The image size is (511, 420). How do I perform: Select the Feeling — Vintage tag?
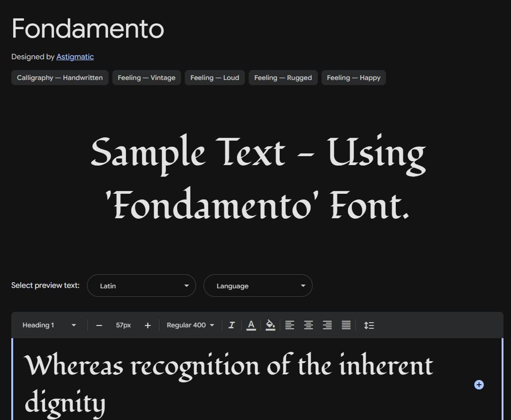(x=147, y=78)
